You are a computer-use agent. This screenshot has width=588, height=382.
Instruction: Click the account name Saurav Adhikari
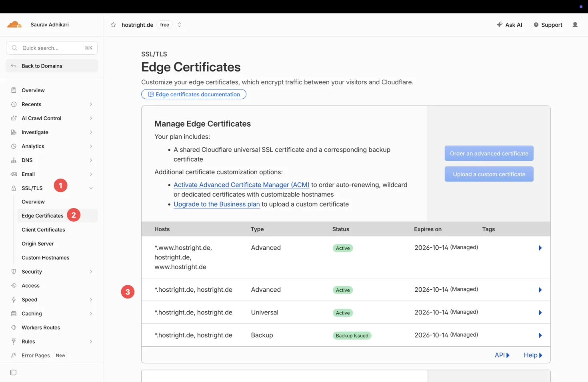coord(50,25)
